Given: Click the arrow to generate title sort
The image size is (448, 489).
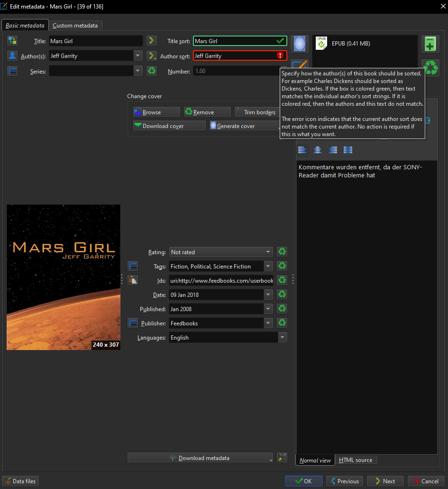Looking at the screenshot, I should [x=152, y=40].
